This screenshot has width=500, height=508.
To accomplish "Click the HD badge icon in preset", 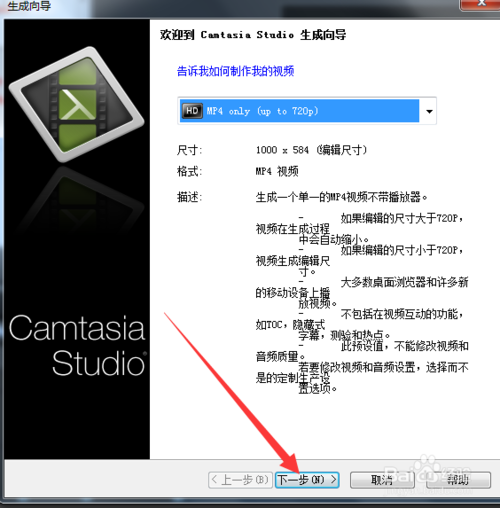I will 192,111.
